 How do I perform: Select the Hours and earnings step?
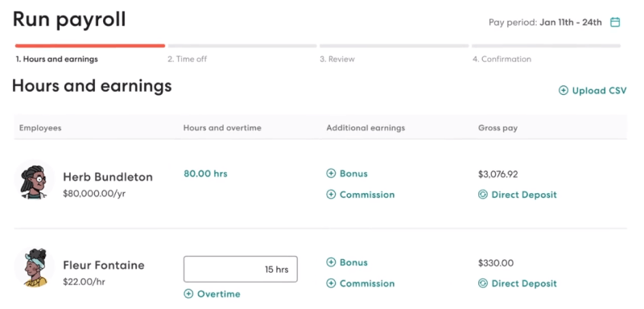click(56, 59)
